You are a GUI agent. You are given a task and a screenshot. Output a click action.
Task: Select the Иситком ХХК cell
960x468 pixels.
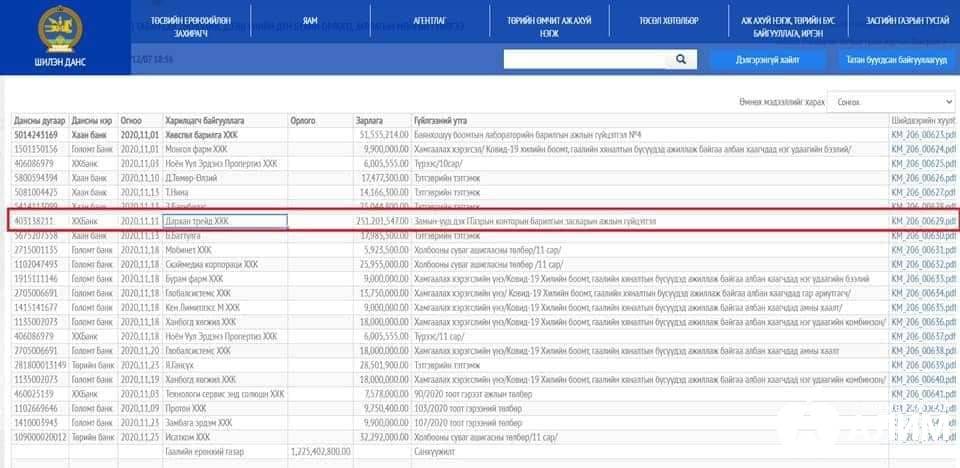(187, 437)
